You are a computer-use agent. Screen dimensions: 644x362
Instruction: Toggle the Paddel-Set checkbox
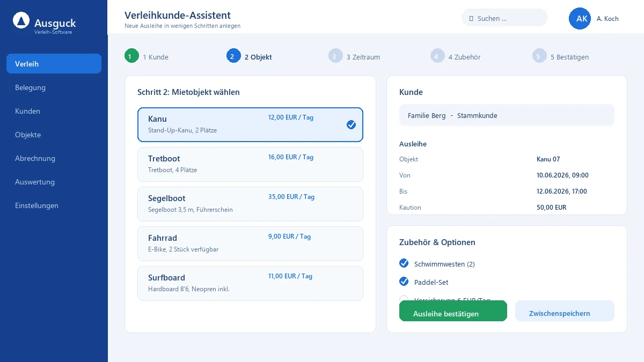404,282
